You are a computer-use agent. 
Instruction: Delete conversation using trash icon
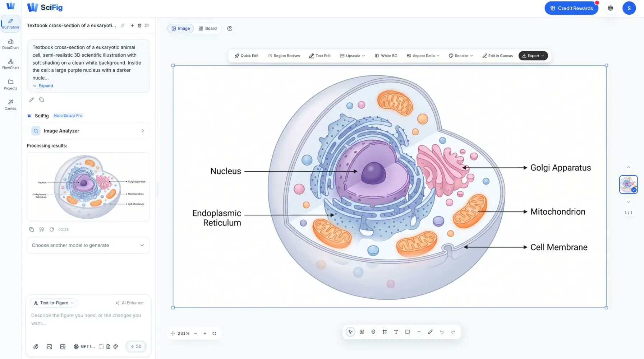point(139,25)
